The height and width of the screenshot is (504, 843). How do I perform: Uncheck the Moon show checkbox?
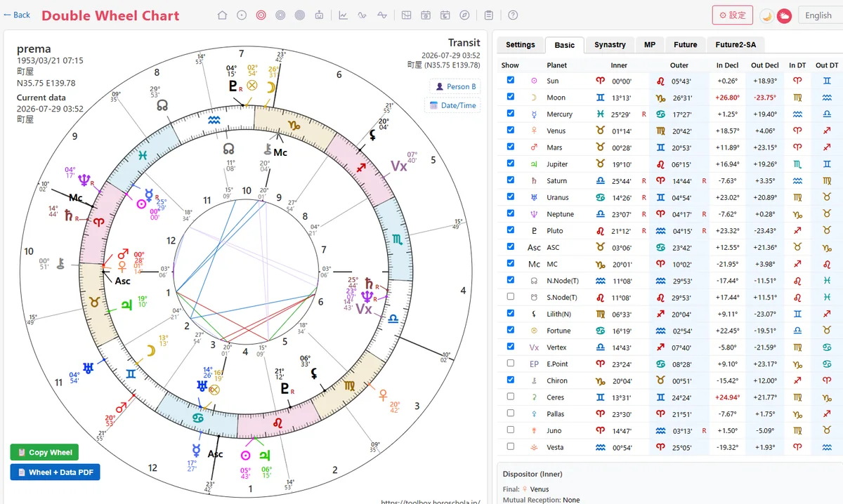coord(511,98)
